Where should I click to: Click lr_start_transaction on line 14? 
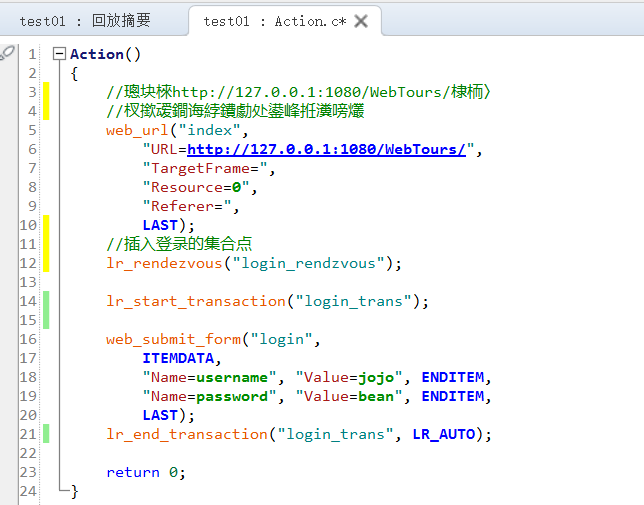coord(196,301)
